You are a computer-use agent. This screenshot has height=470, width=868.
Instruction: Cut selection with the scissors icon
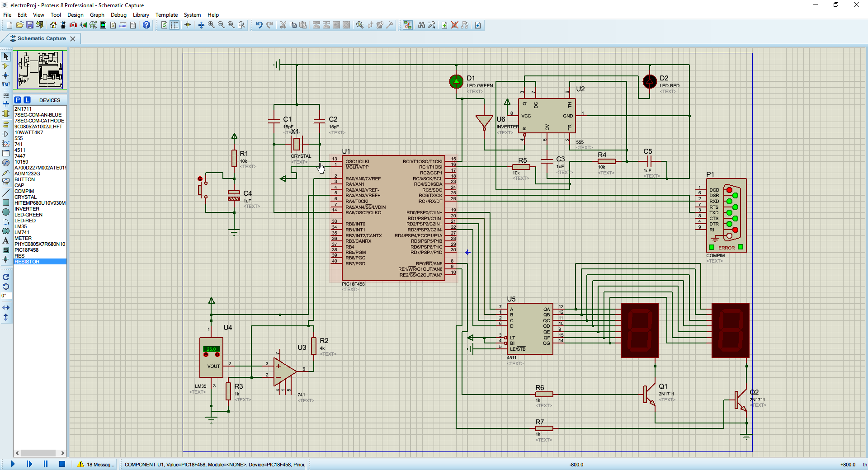283,25
